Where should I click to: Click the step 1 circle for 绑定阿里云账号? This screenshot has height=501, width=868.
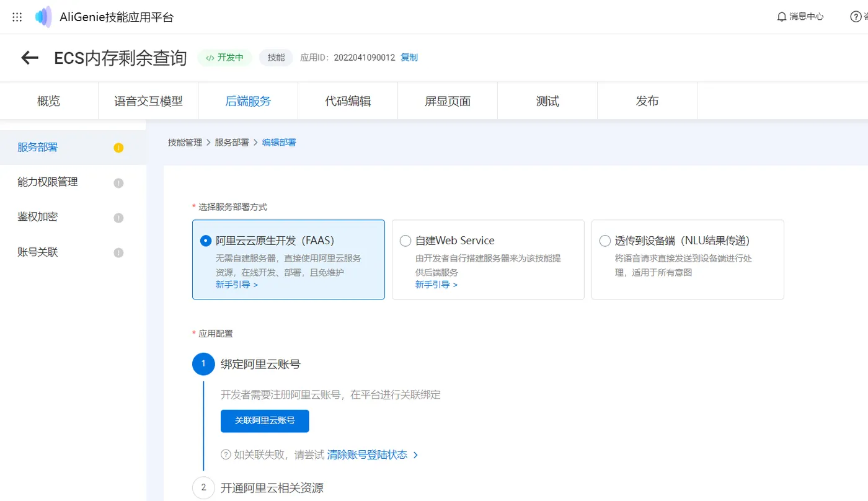tap(203, 364)
